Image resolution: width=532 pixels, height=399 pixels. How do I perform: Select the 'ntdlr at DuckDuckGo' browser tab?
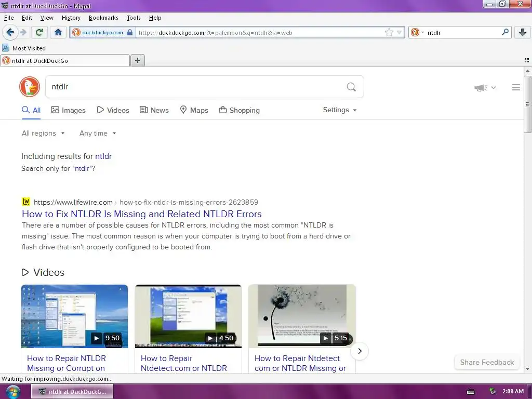tap(65, 60)
